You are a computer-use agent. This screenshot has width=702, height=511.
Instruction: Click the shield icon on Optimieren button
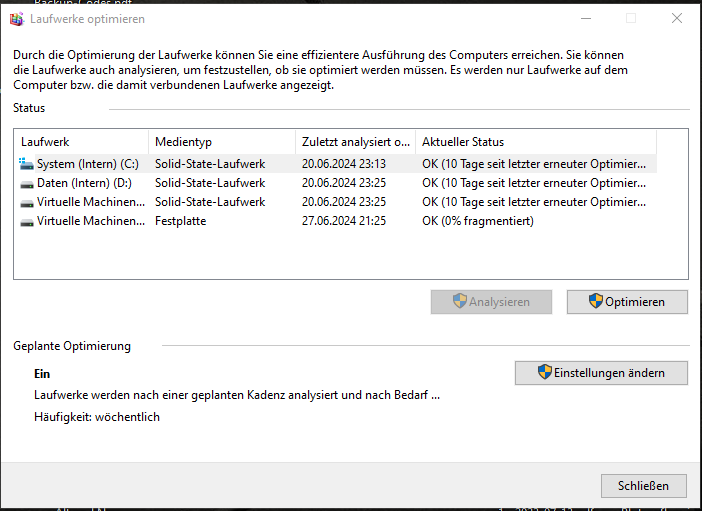pos(595,301)
